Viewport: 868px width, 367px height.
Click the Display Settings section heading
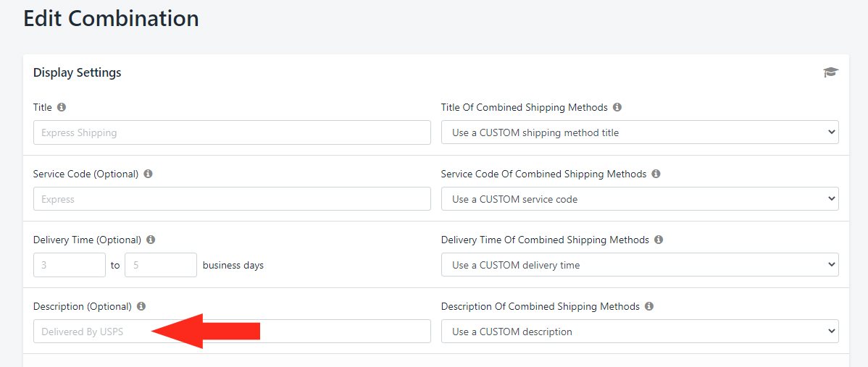point(77,72)
